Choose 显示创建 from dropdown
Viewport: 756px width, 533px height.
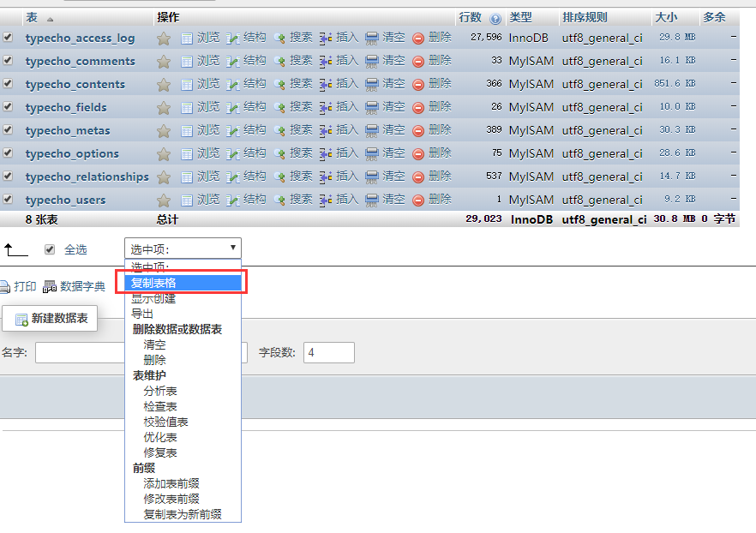183,298
